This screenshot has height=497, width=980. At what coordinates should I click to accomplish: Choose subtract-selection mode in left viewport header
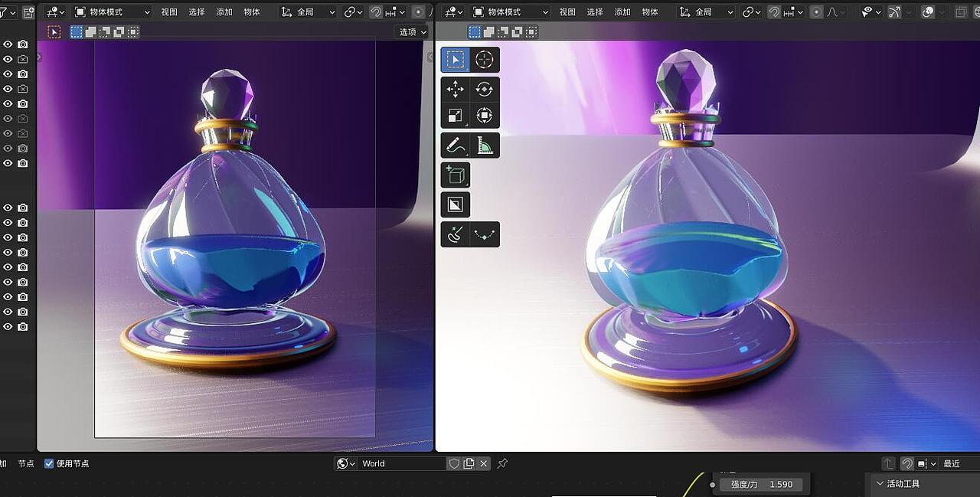(x=105, y=32)
